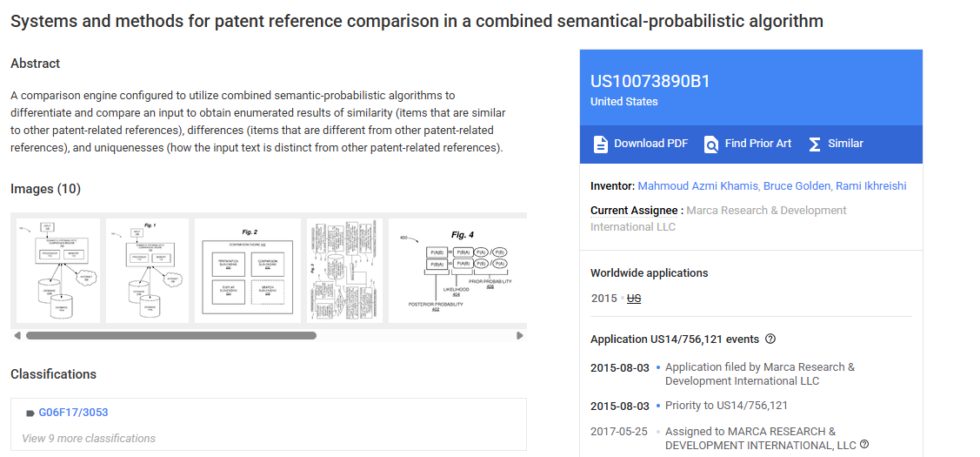Viewport: 980px width, 457px height.
Task: Click the Similar sigma icon
Action: click(815, 144)
